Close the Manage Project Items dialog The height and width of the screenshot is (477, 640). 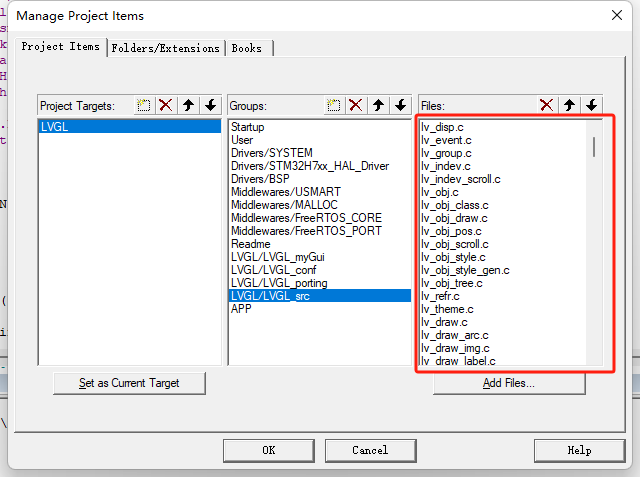[x=617, y=16]
